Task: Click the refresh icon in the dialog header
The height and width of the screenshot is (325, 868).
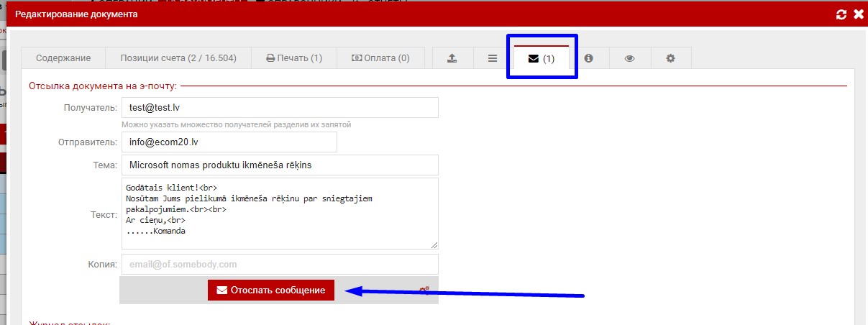Action: [x=842, y=14]
